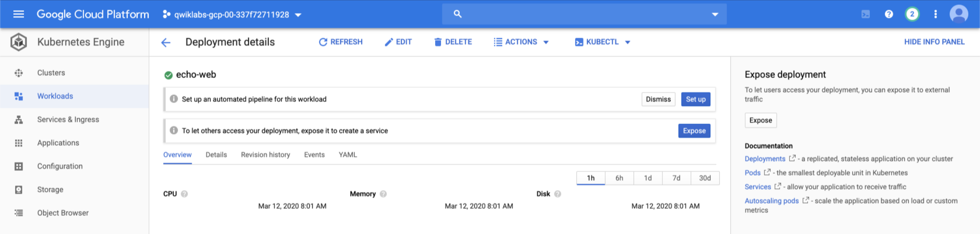Click the project selector hexagon icon
Screen dimensions: 980x234
[x=167, y=14]
